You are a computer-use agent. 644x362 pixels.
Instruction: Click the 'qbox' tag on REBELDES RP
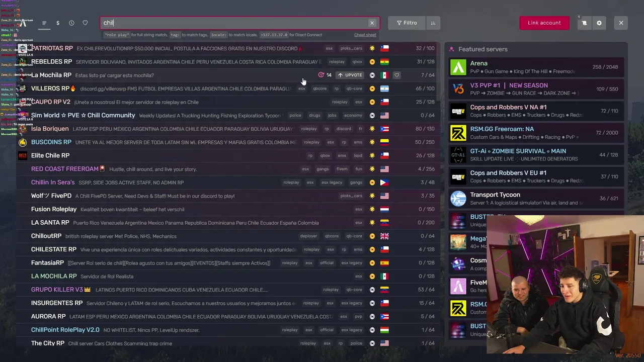point(357,62)
